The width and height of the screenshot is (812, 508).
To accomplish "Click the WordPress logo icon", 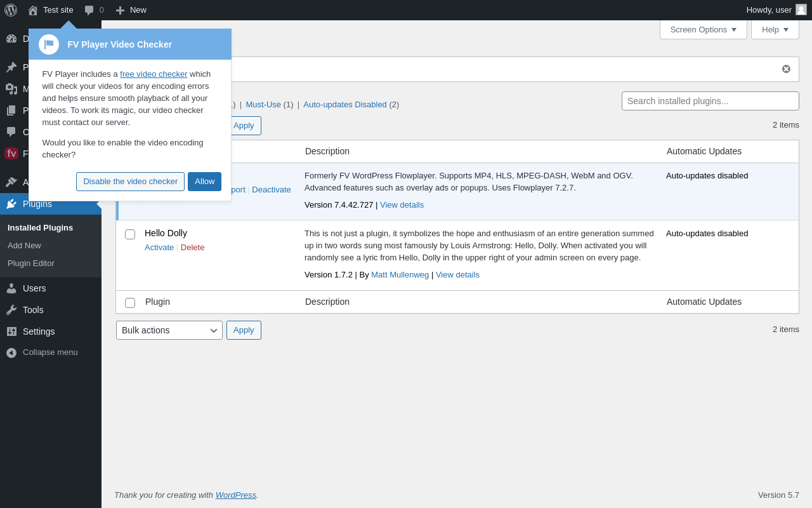I will click(x=11, y=10).
